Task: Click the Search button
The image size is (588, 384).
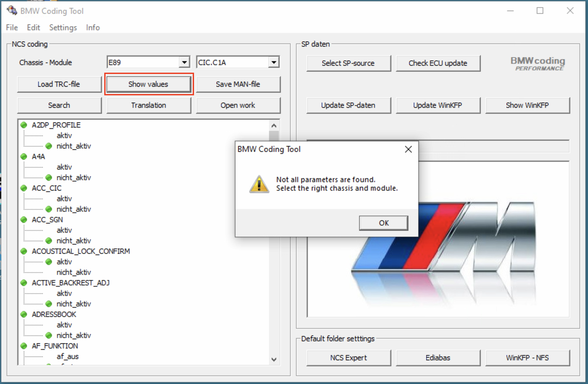Action: [x=59, y=105]
